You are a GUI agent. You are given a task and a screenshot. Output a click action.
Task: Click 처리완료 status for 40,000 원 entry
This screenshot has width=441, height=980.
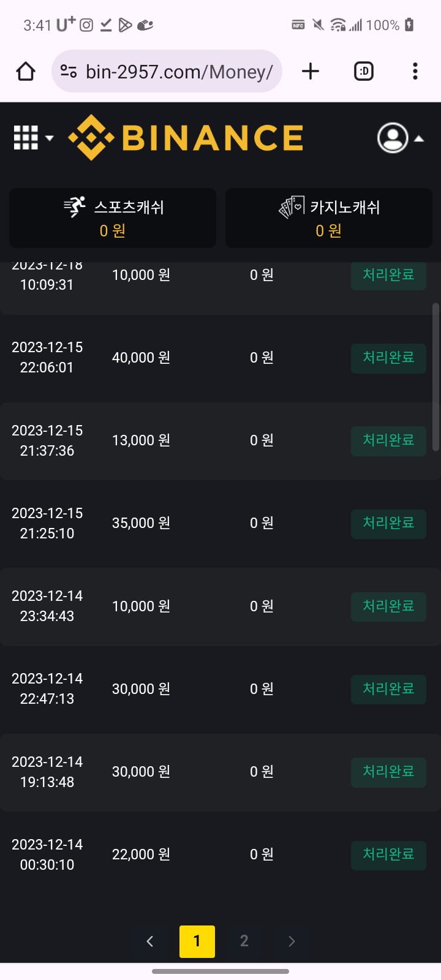coord(388,358)
